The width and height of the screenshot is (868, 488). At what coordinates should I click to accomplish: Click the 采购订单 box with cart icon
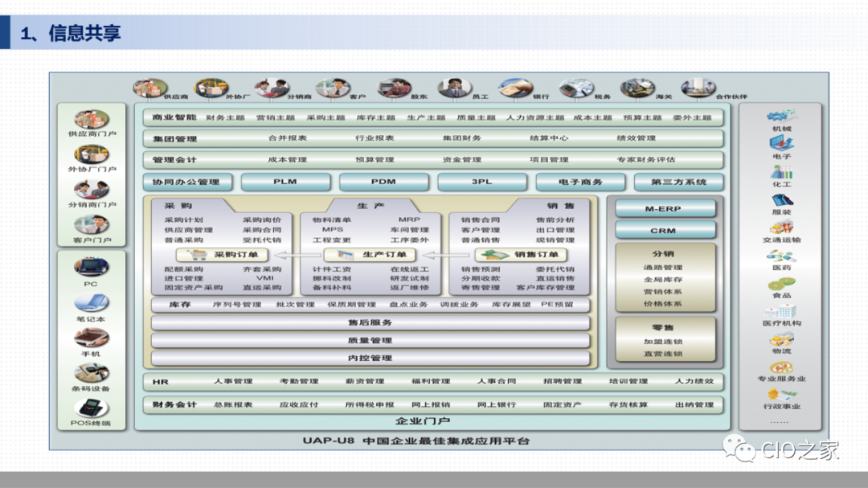tap(222, 255)
